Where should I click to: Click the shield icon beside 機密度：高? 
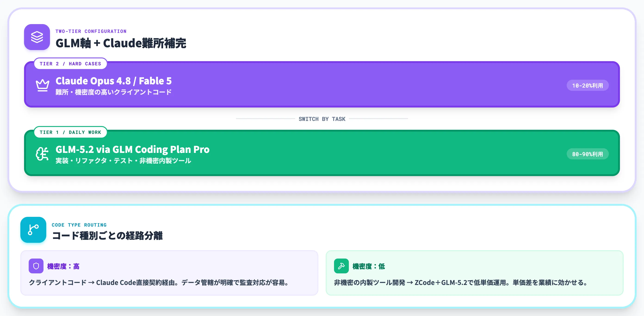coord(36,266)
